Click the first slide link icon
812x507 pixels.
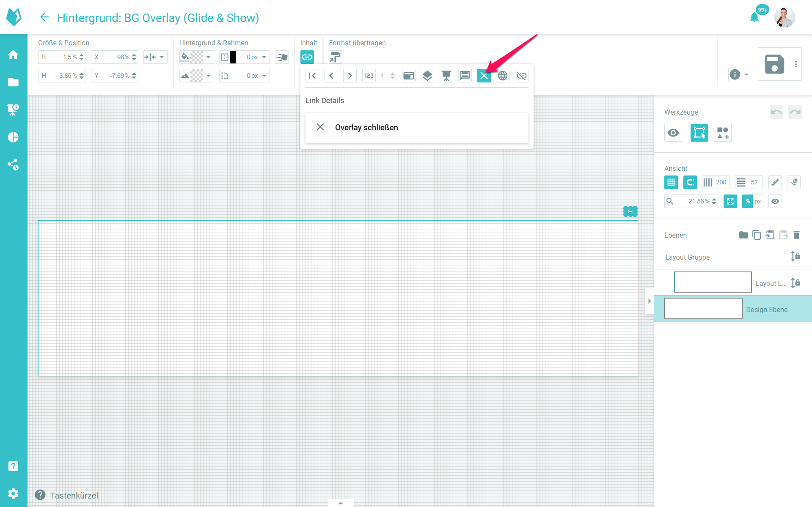coord(312,76)
